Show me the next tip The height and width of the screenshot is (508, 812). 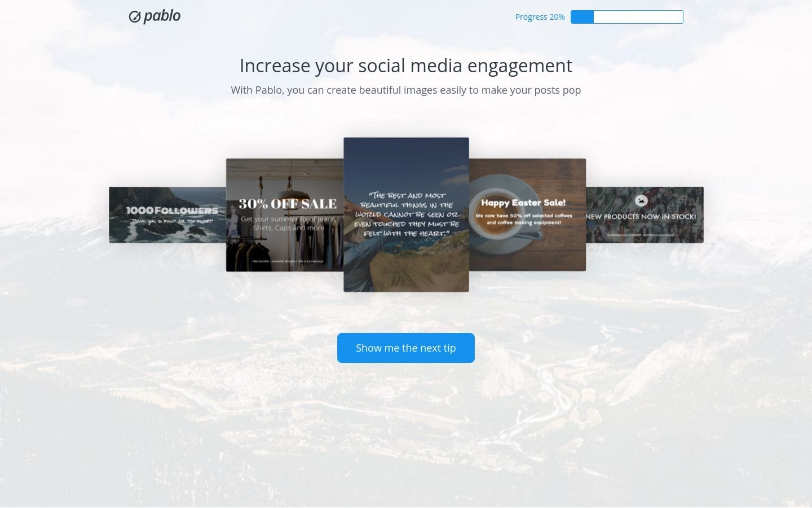(406, 348)
